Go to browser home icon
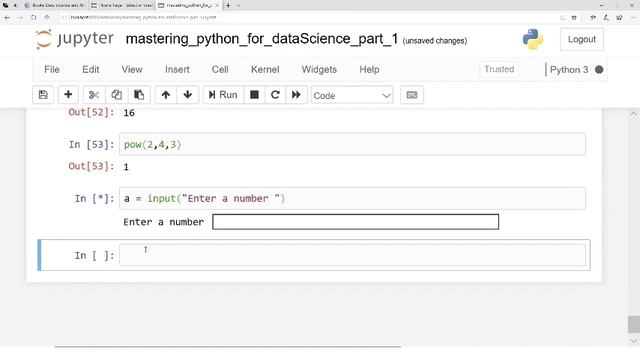This screenshot has width=640, height=360. click(x=47, y=18)
